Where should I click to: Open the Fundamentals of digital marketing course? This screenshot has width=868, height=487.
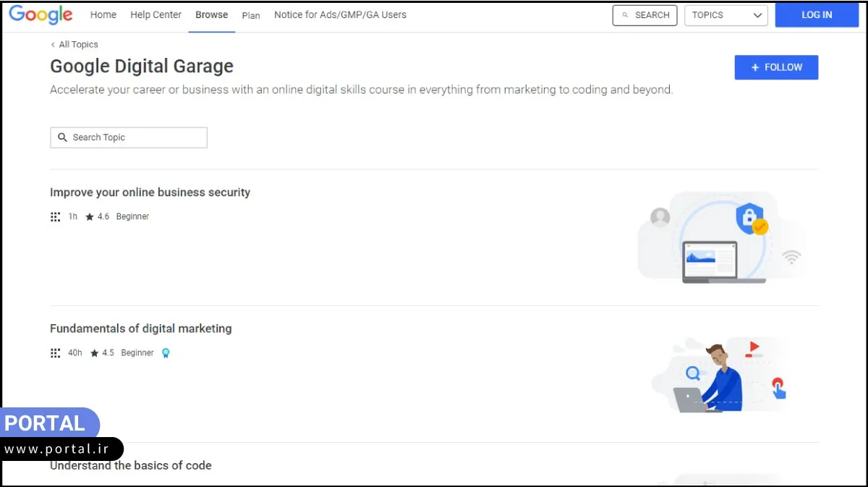click(140, 328)
